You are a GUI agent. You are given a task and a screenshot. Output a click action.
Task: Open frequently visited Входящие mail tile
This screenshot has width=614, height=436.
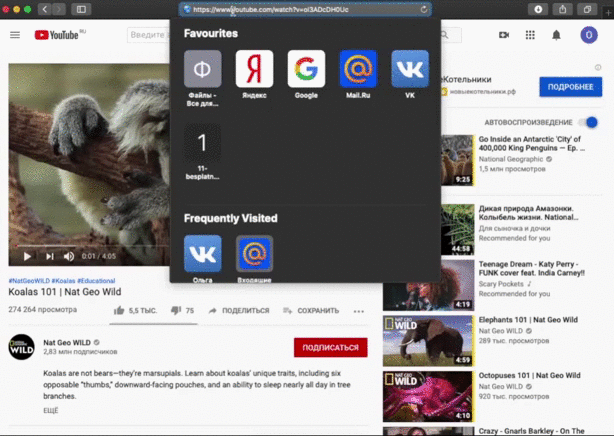pos(254,254)
